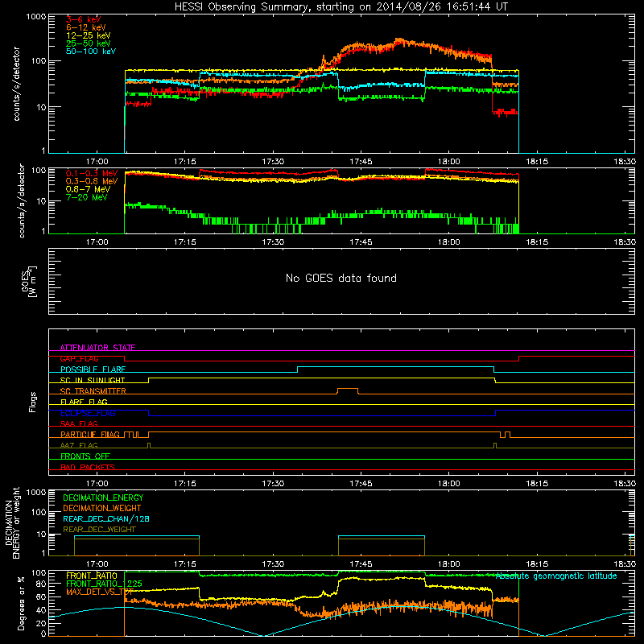Click the 7-20 MeV legend label
This screenshot has width=644, height=644.
point(87,197)
